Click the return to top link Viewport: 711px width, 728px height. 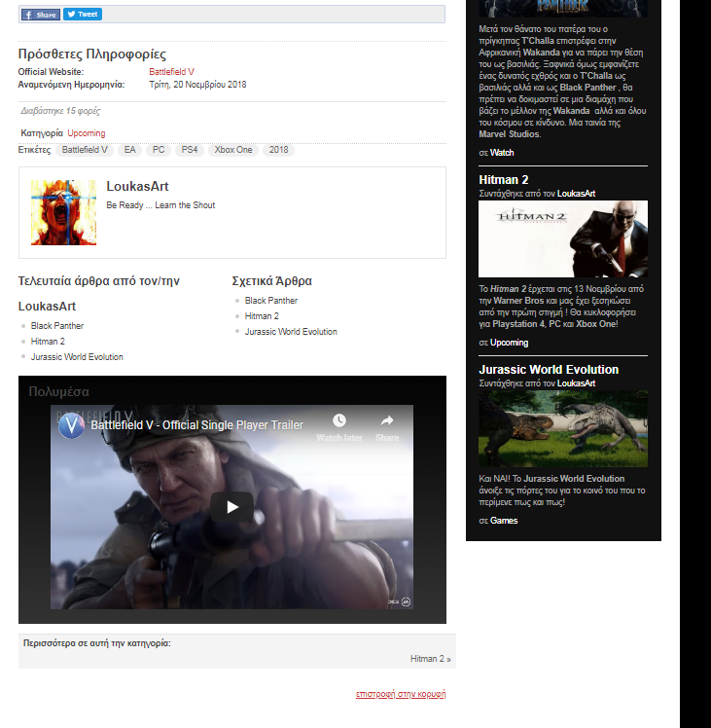(401, 694)
